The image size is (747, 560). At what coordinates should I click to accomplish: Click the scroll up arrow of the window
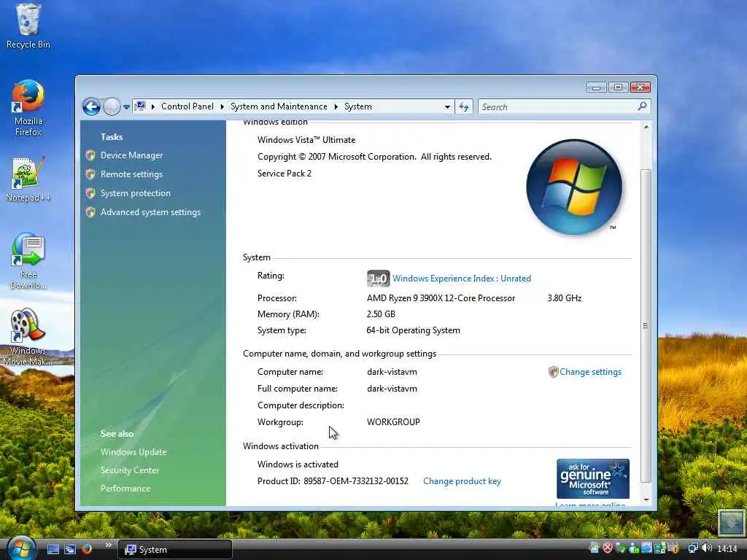[x=646, y=127]
